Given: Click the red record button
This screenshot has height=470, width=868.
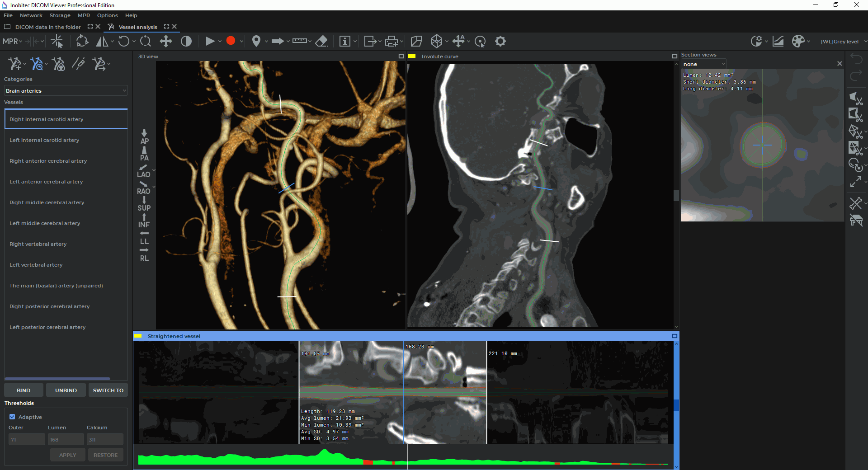Looking at the screenshot, I should click(231, 41).
